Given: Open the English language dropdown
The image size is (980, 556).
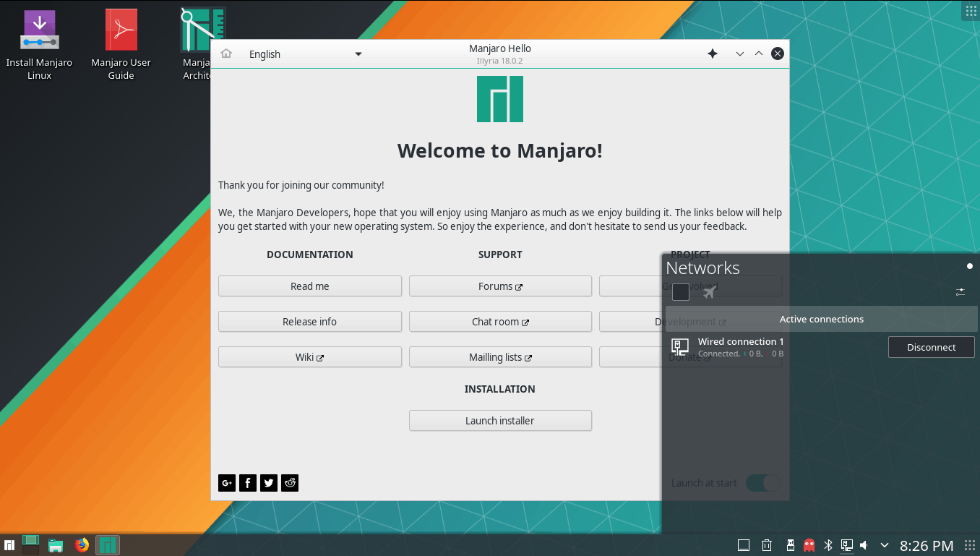Looking at the screenshot, I should [x=304, y=54].
